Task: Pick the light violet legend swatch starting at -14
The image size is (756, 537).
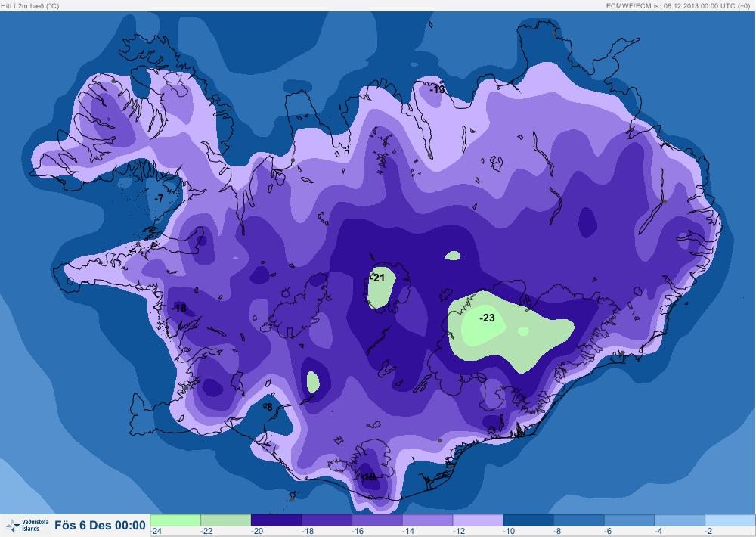Action: coord(428,520)
